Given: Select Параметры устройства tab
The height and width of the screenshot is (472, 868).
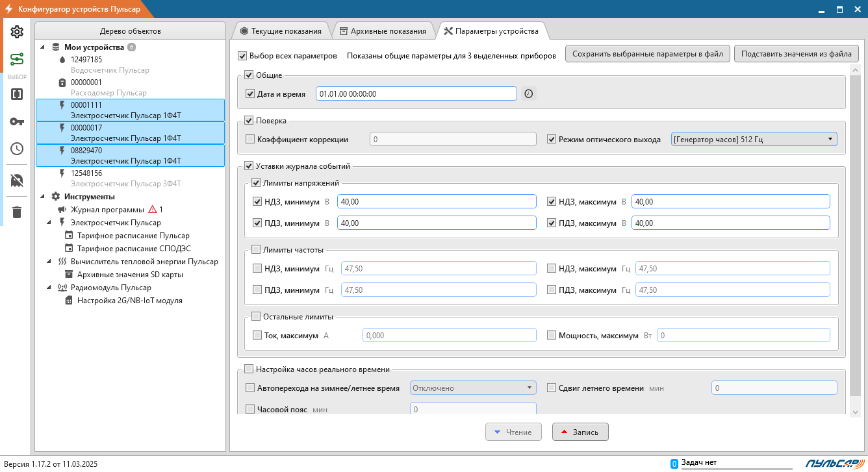Looking at the screenshot, I should 491,31.
